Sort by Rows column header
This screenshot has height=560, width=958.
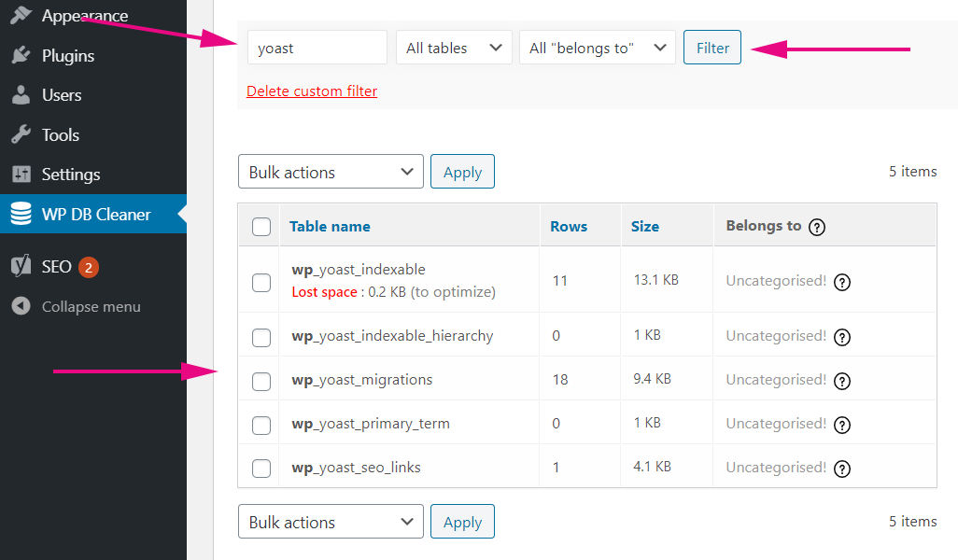pyautogui.click(x=569, y=227)
